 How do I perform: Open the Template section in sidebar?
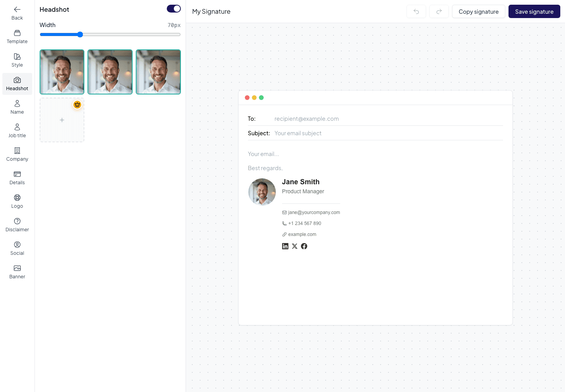tap(17, 37)
